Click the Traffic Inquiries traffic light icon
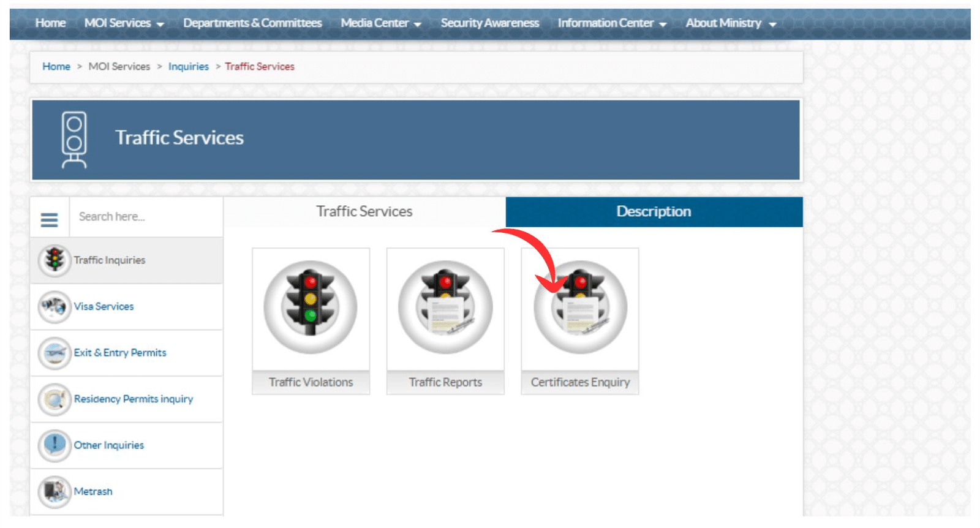The height and width of the screenshot is (528, 980). click(x=55, y=260)
